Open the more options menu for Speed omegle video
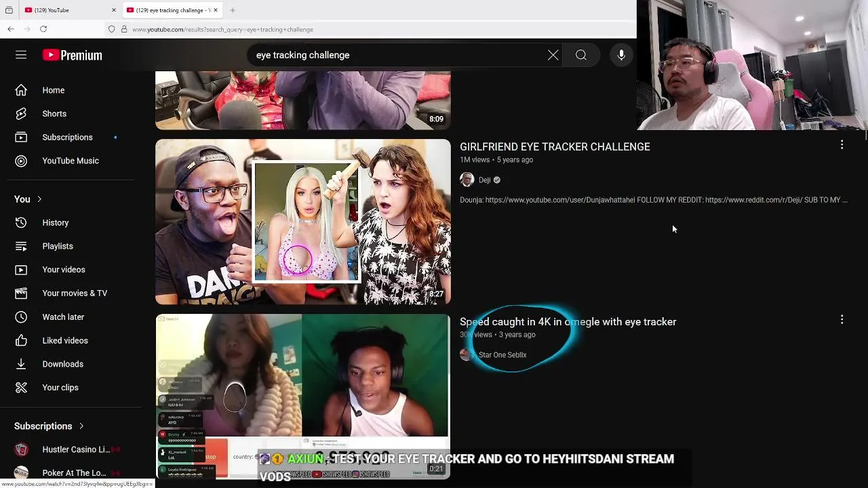The height and width of the screenshot is (488, 868). (842, 319)
